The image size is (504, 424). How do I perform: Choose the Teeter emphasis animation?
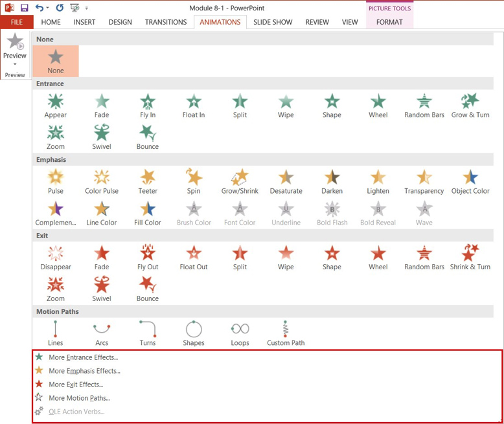coord(148,181)
